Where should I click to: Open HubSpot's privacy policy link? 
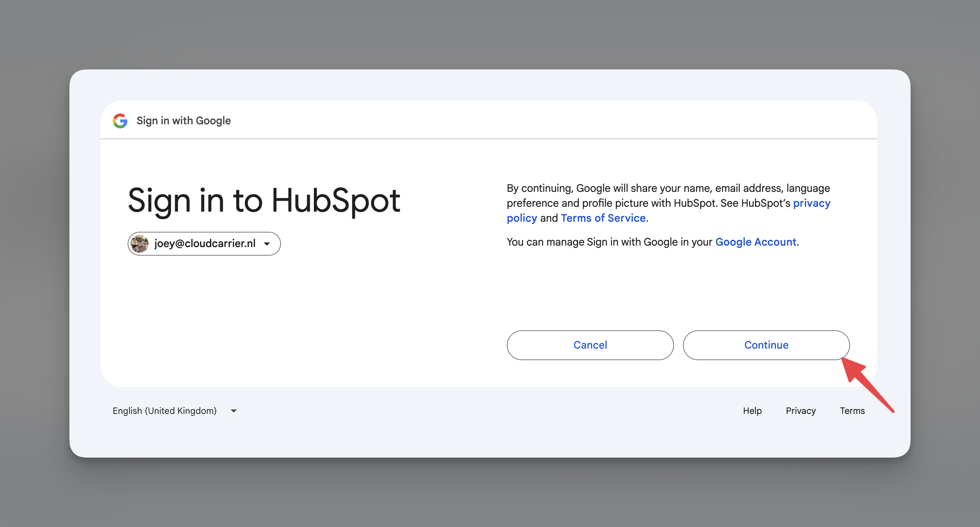coord(811,203)
